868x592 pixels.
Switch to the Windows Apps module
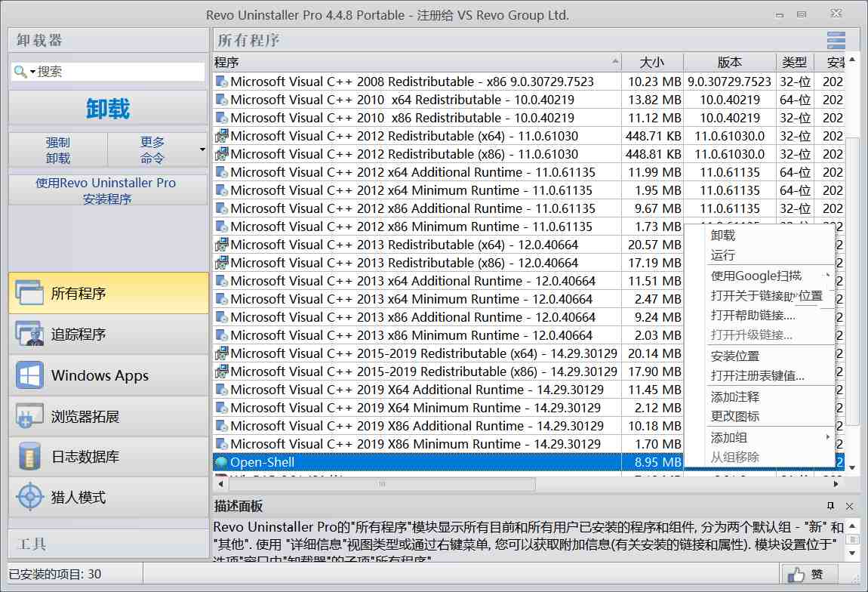click(x=108, y=375)
